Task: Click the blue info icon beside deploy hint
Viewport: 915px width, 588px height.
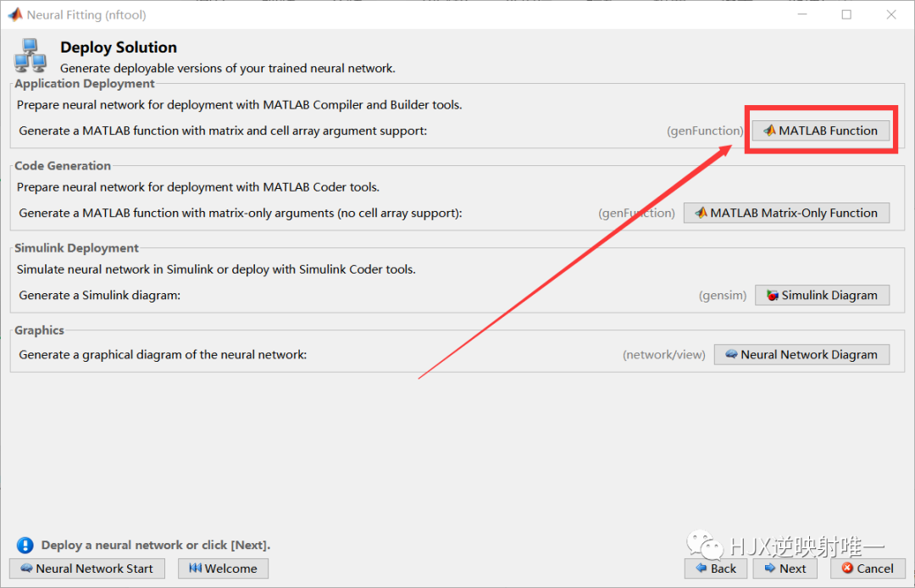Action: click(x=25, y=546)
